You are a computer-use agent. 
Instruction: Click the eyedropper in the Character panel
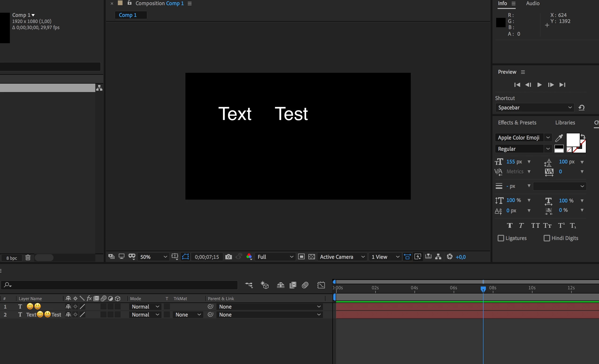tap(559, 138)
